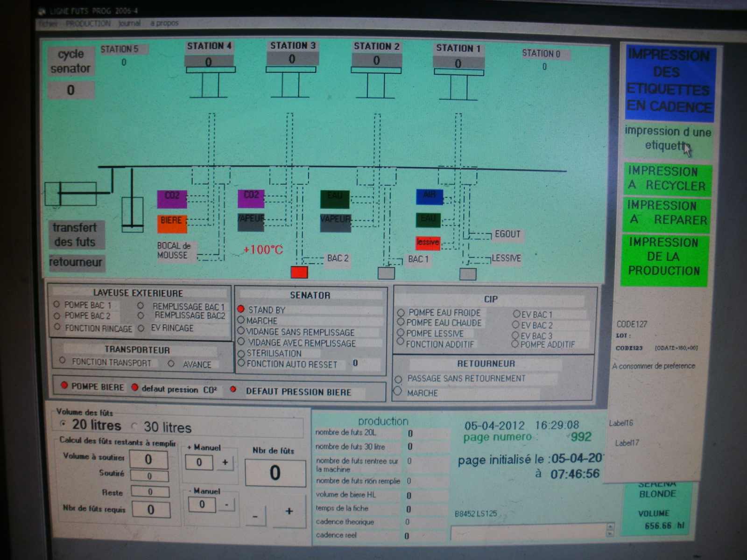The width and height of the screenshot is (747, 560).
Task: Click the dark green EAU block under Station 2
Action: pyautogui.click(x=335, y=199)
